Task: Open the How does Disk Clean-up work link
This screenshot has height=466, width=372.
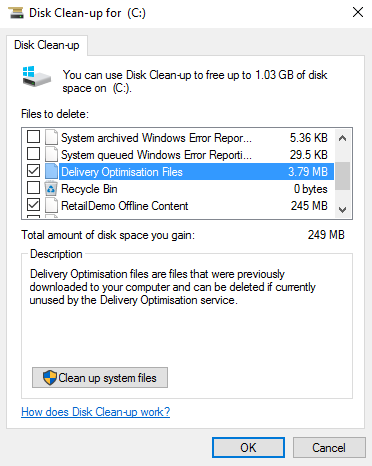Action: (96, 412)
